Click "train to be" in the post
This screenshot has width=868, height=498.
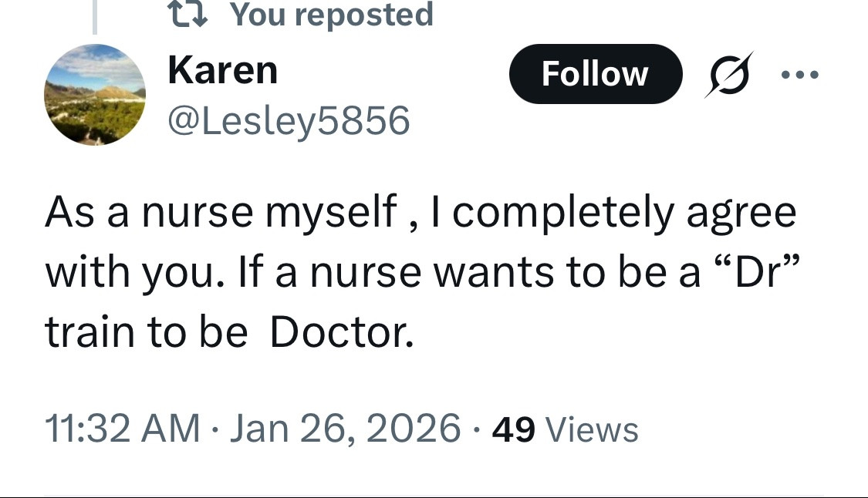click(147, 331)
